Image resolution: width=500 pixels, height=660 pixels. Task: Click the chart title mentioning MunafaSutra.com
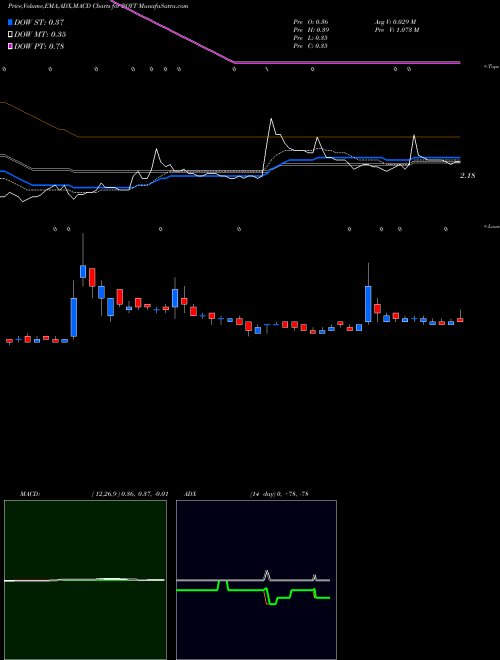(x=98, y=6)
